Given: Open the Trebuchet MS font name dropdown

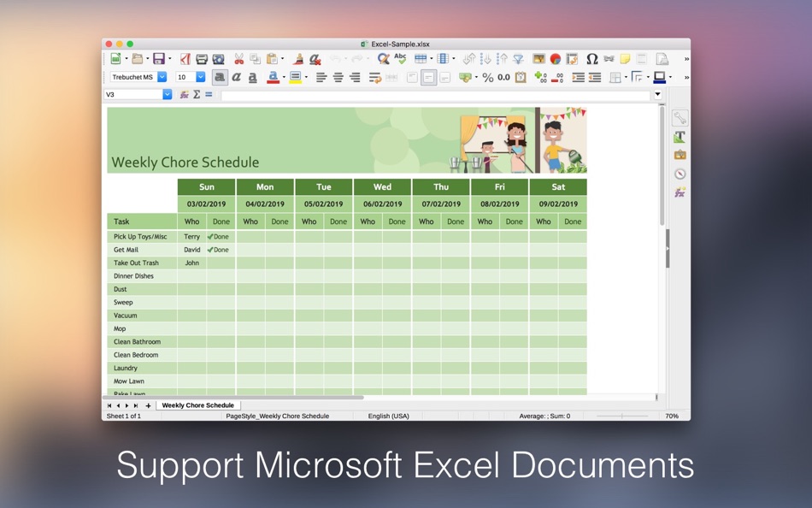Looking at the screenshot, I should (x=162, y=77).
